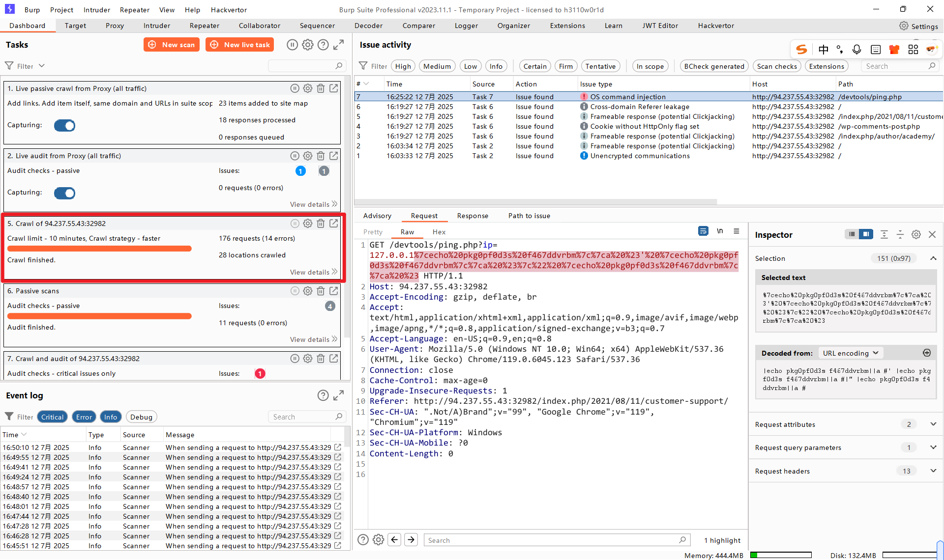Expand the Request headers section
The image size is (944, 560).
[933, 471]
